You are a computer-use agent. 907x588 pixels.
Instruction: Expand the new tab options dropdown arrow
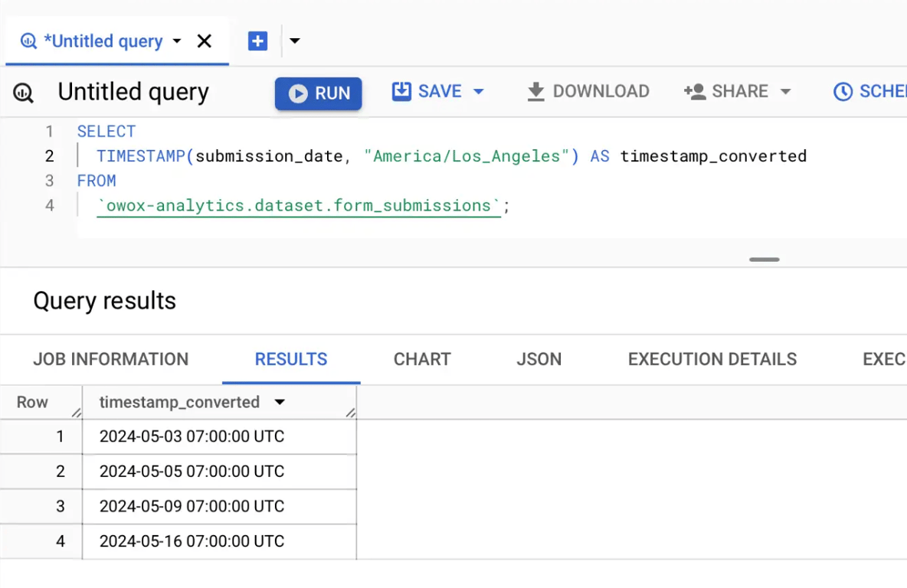pyautogui.click(x=294, y=41)
